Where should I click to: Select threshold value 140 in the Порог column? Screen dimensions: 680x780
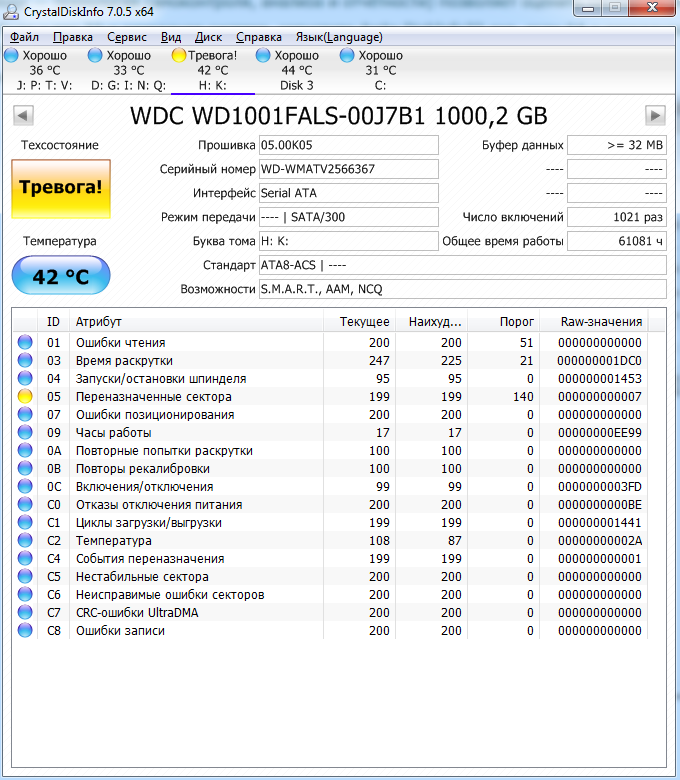pos(523,397)
